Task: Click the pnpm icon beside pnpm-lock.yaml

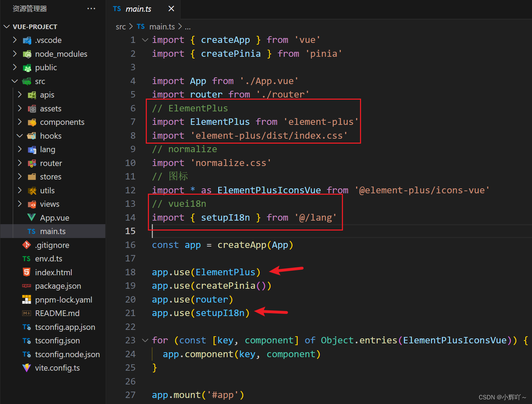Action: (x=27, y=299)
